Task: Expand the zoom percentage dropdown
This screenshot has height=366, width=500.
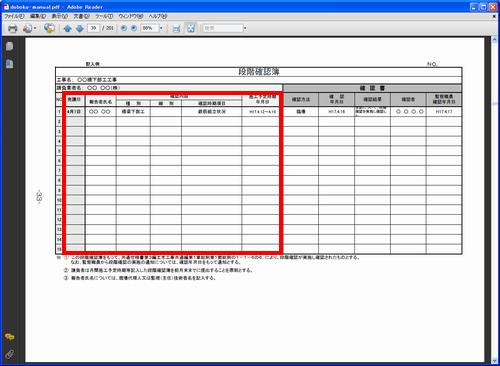Action: [x=161, y=28]
